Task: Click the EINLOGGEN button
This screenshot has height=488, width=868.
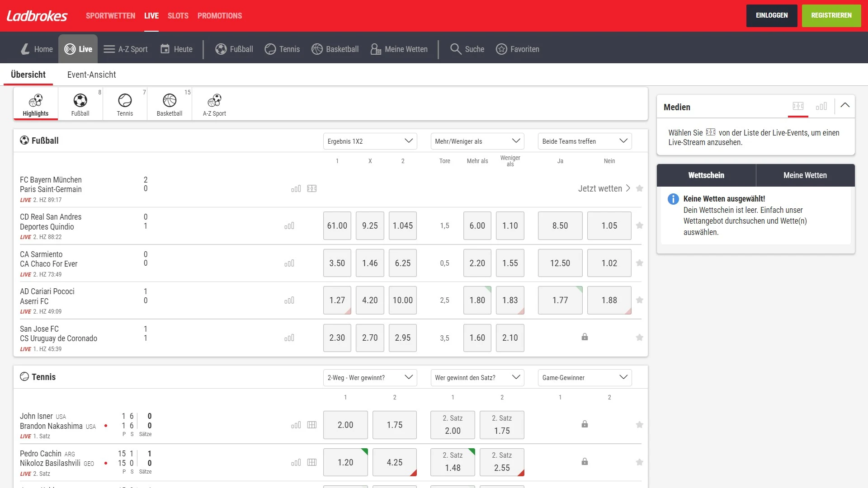Action: point(770,15)
